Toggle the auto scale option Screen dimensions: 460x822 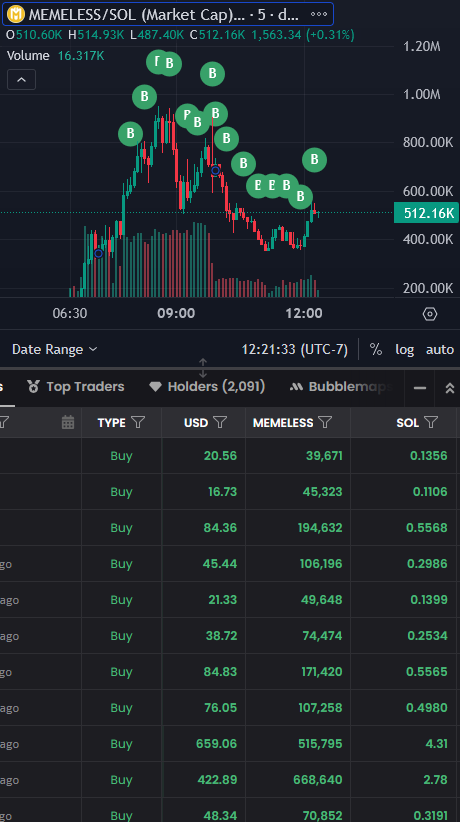coord(440,349)
